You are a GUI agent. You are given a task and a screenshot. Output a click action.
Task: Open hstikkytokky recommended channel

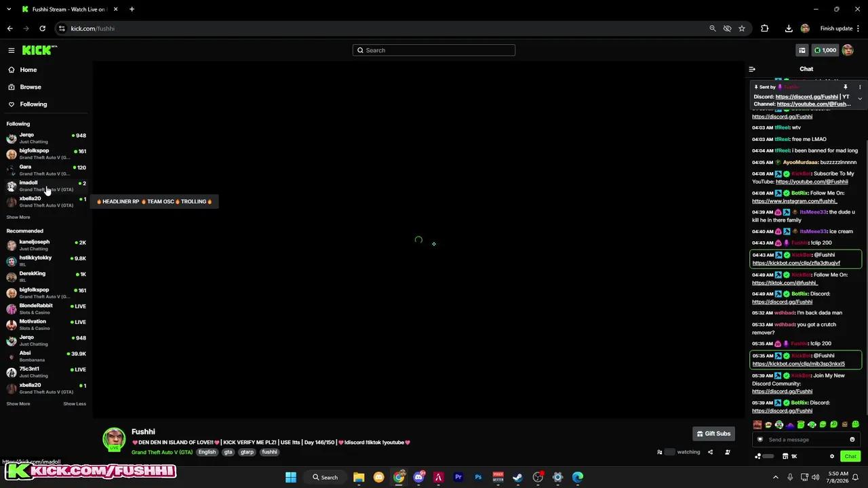click(46, 261)
